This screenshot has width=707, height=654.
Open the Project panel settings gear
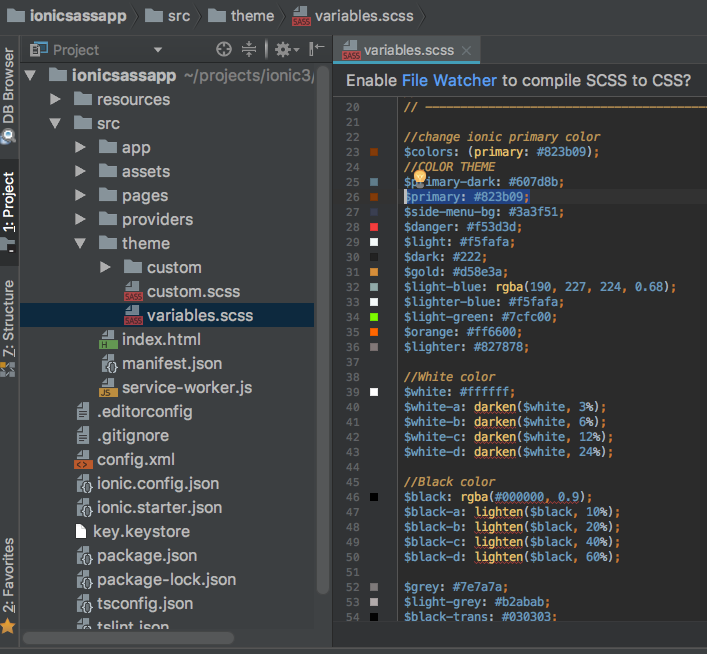point(283,49)
